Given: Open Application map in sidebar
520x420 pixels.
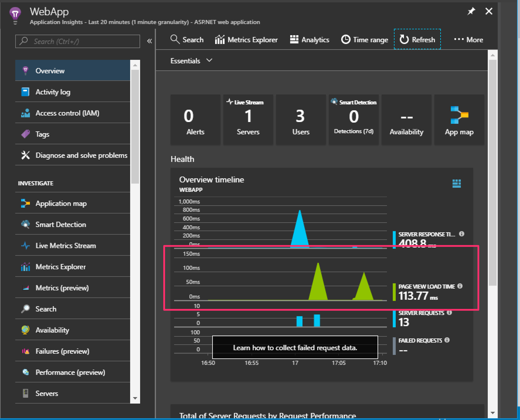Looking at the screenshot, I should (x=72, y=203).
